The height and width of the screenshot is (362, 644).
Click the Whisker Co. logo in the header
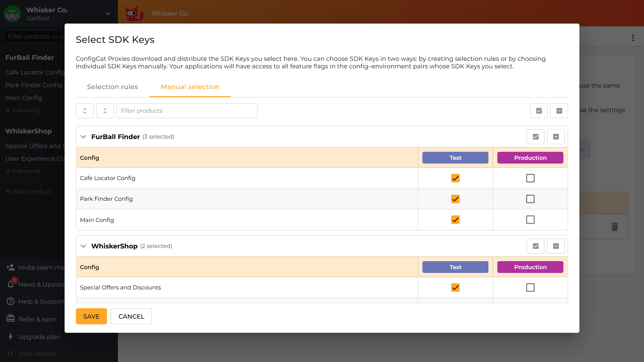click(134, 13)
